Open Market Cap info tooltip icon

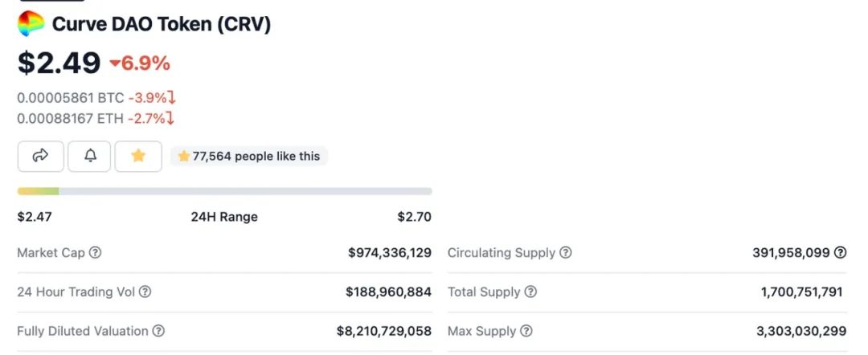96,253
